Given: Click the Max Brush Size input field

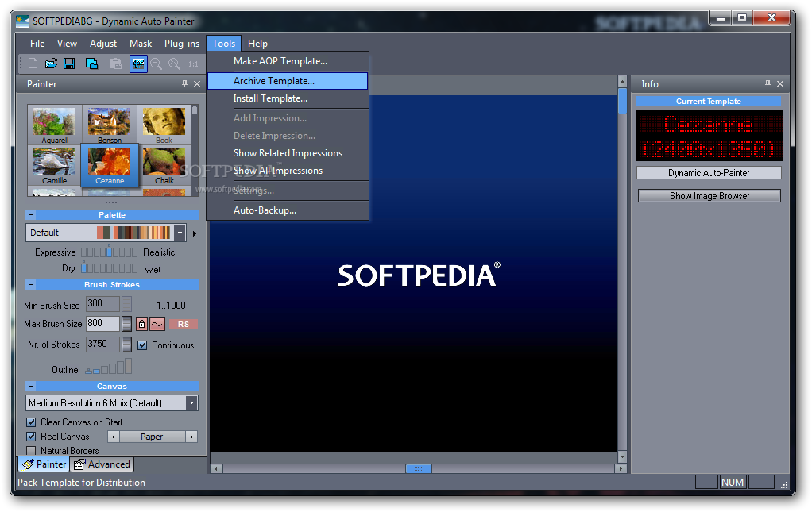Looking at the screenshot, I should coord(102,324).
